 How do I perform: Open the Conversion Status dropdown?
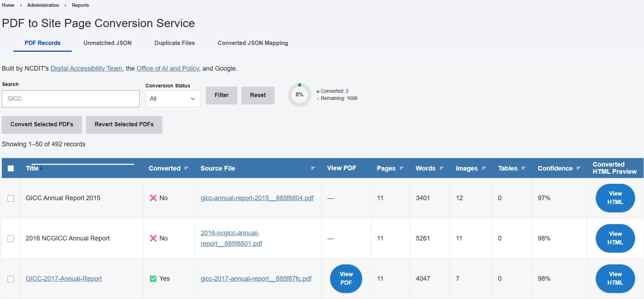point(173,99)
